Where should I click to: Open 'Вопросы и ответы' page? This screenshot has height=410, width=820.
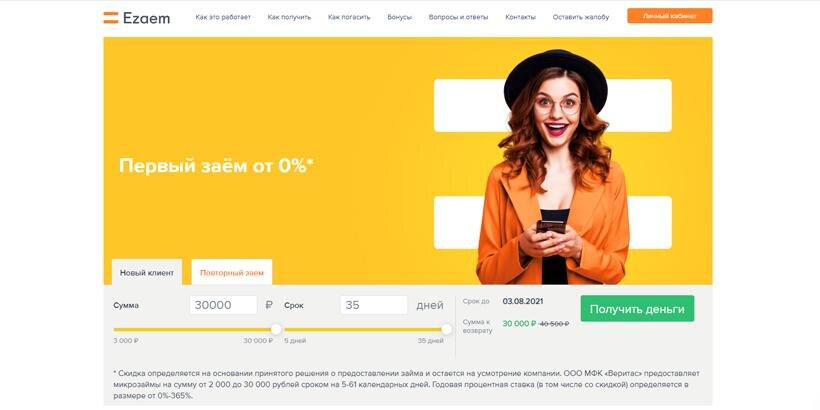[x=458, y=17]
